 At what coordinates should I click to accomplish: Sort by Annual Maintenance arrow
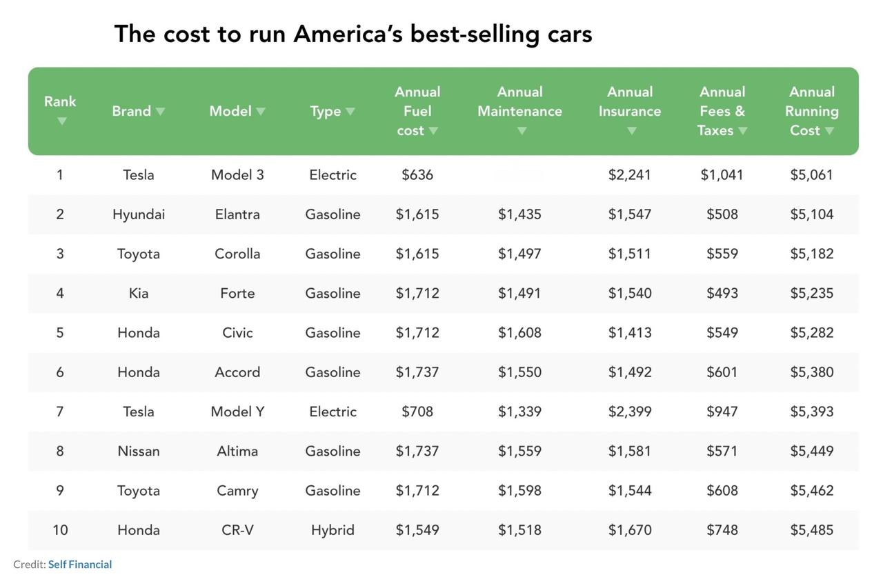(522, 130)
